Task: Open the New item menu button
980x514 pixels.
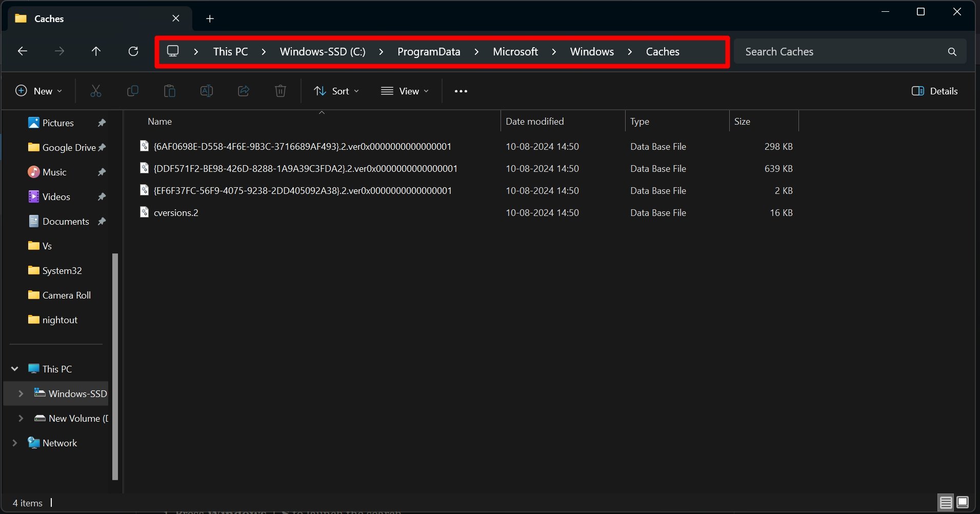Action: (39, 91)
